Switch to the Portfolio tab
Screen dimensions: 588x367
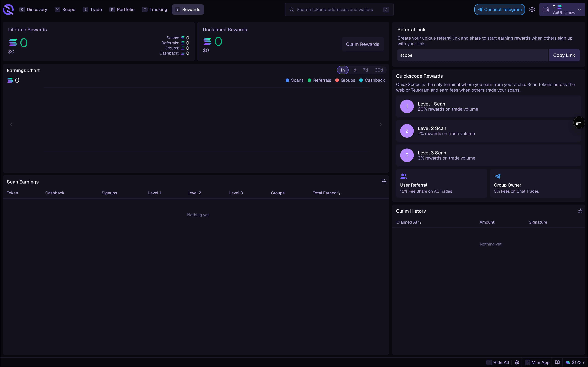click(122, 10)
